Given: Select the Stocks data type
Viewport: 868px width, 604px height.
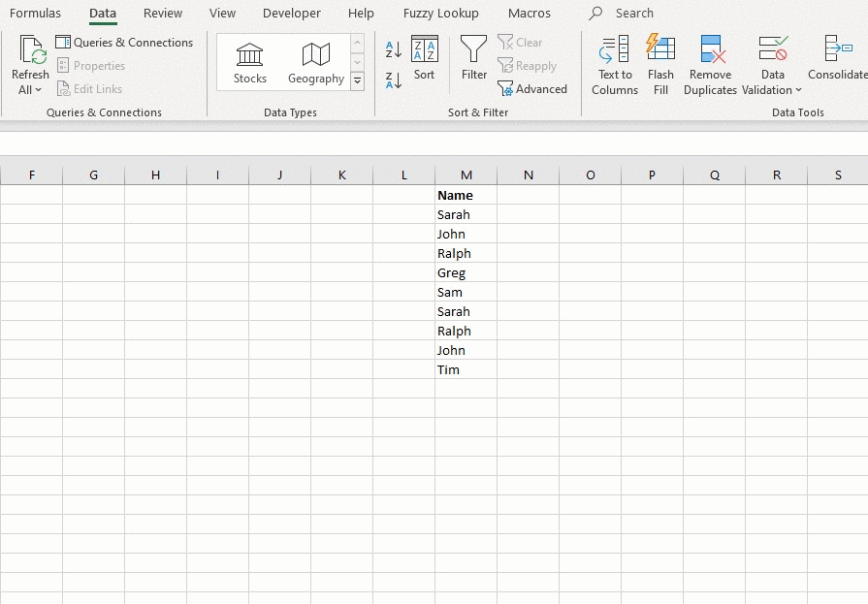Looking at the screenshot, I should click(250, 63).
